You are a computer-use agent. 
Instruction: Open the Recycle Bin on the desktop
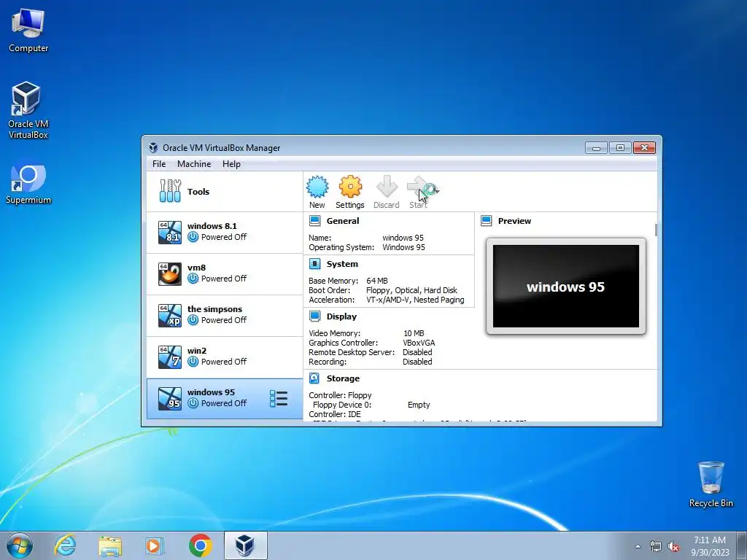pos(711,484)
